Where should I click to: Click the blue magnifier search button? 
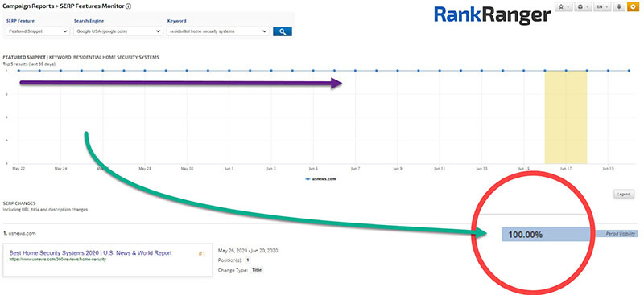(x=283, y=31)
